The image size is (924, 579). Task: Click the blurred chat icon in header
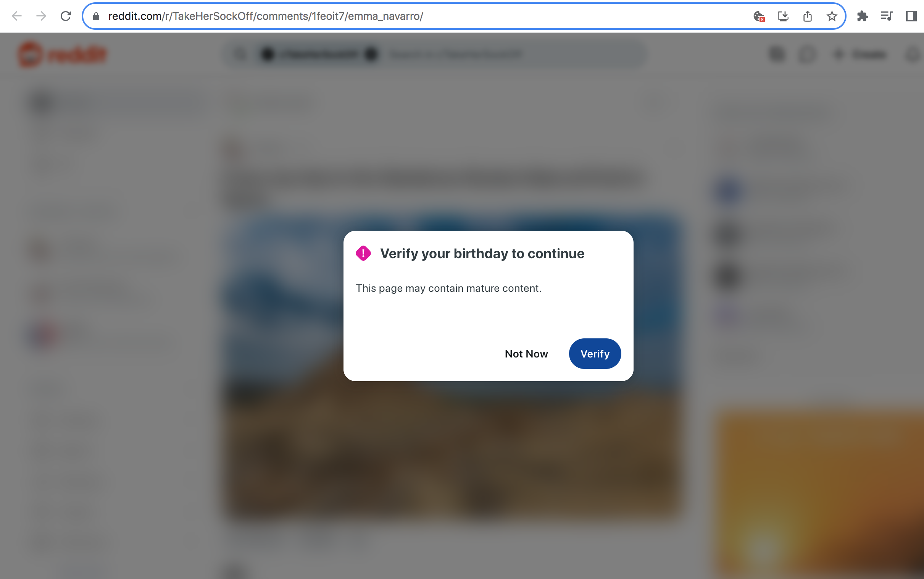coord(807,54)
